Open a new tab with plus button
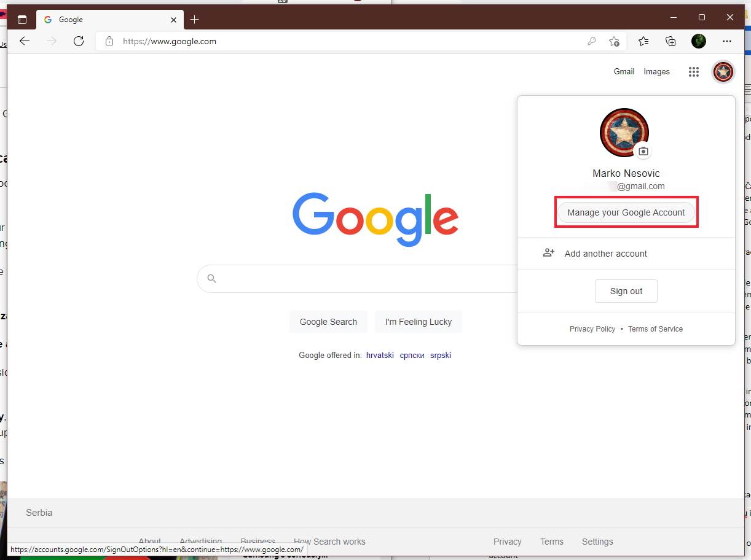751x560 pixels. click(x=195, y=19)
